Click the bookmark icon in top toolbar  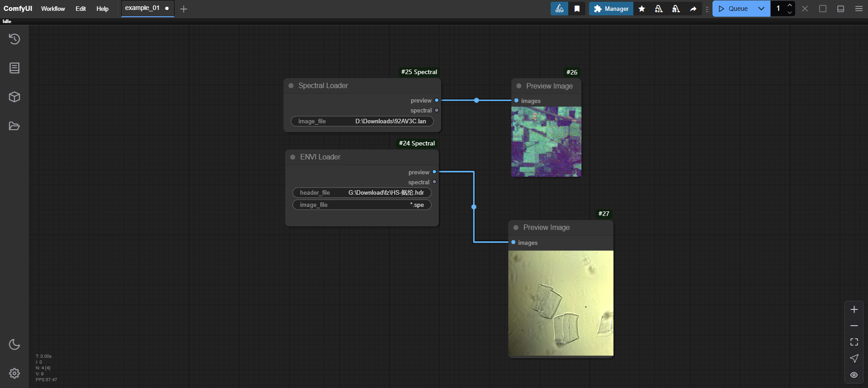(577, 9)
